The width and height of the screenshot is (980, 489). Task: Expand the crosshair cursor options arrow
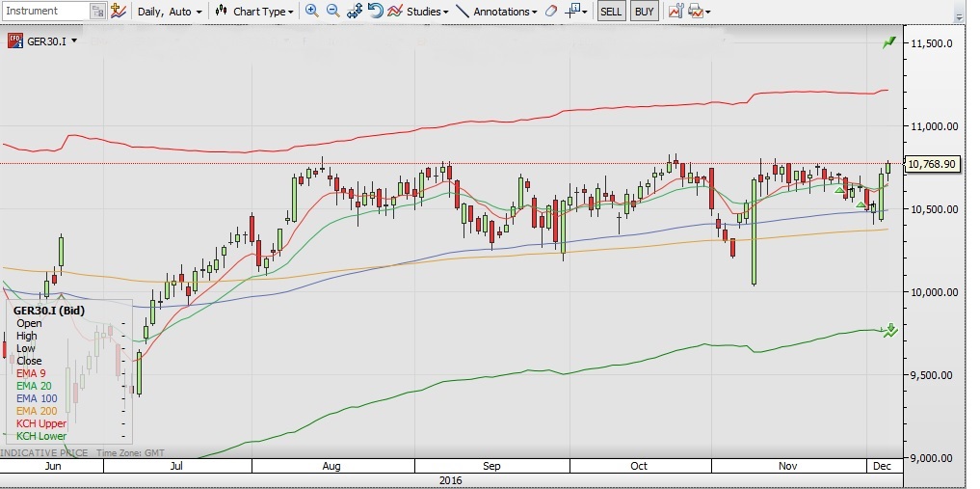coord(584,12)
